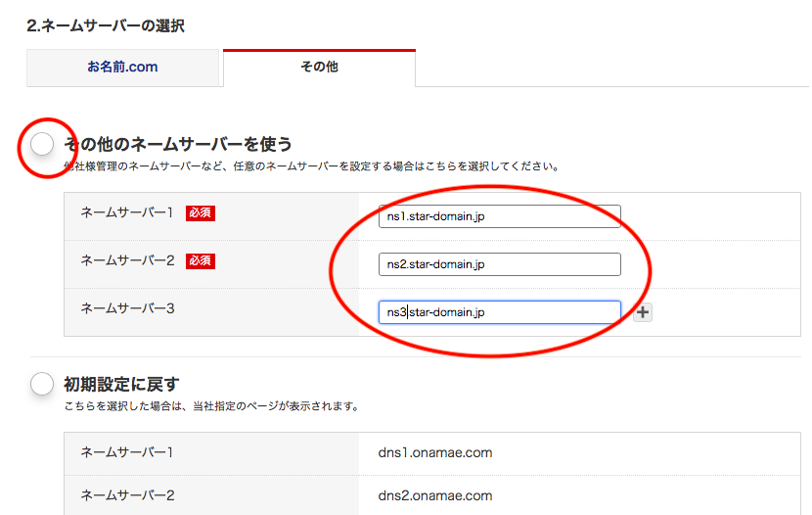Click the 必須 badge beside ネームサーバー2
Viewport: 812px width, 515px height.
pos(201,261)
